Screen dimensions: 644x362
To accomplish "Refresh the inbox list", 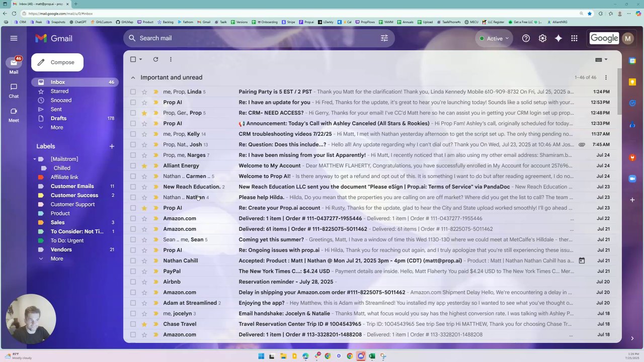I will (x=155, y=59).
